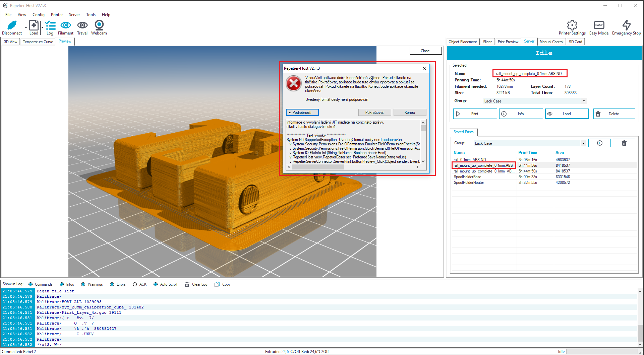Select rail_mount_up_complete_0.1mm_AB... row

tap(545, 171)
